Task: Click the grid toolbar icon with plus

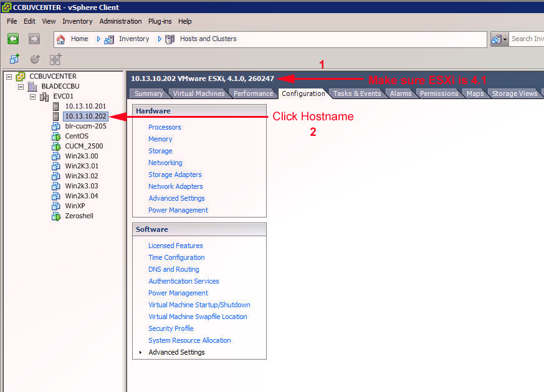Action: (55, 59)
